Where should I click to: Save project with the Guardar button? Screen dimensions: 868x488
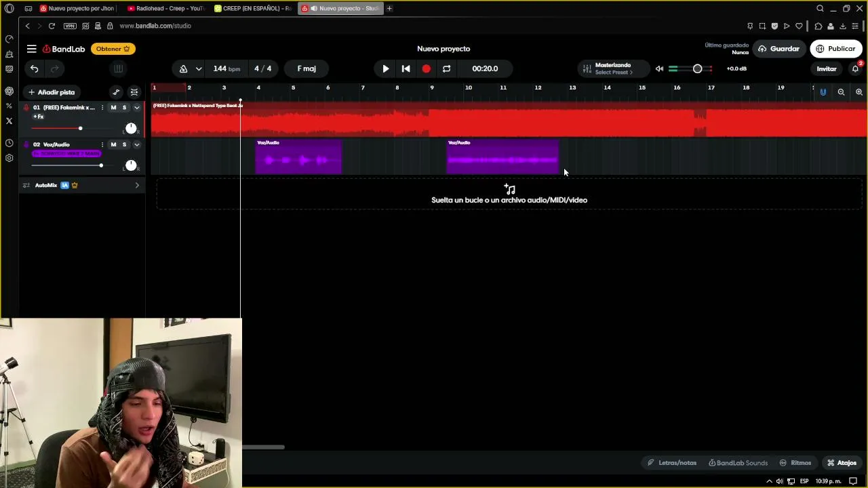coord(778,49)
